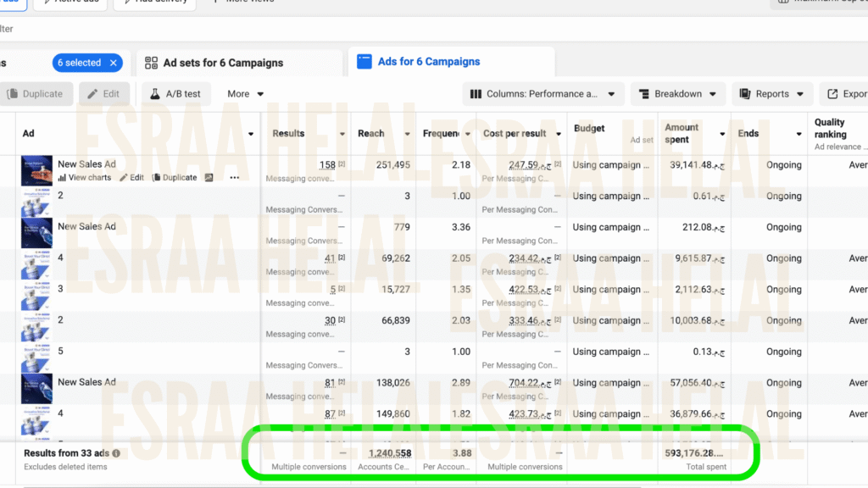Open the Export button in toolbar
The width and height of the screenshot is (868, 488).
tap(845, 94)
